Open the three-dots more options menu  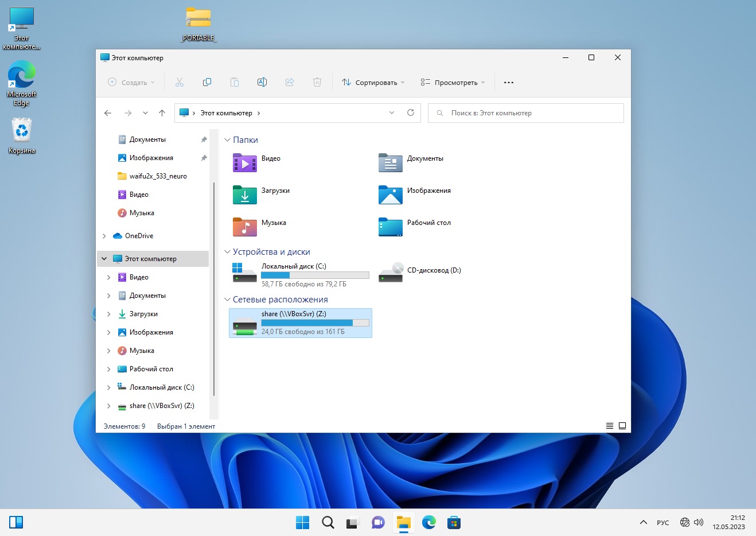[x=509, y=82]
